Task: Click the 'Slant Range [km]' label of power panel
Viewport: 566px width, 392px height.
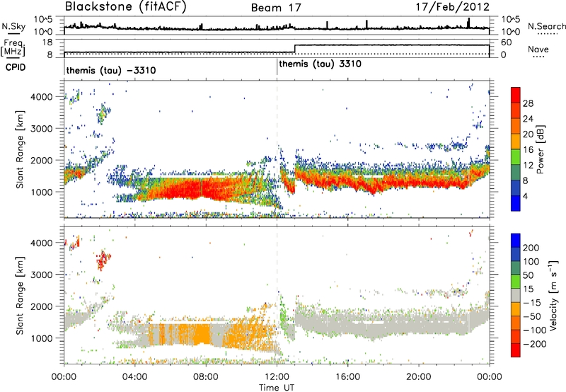Action: [20, 149]
